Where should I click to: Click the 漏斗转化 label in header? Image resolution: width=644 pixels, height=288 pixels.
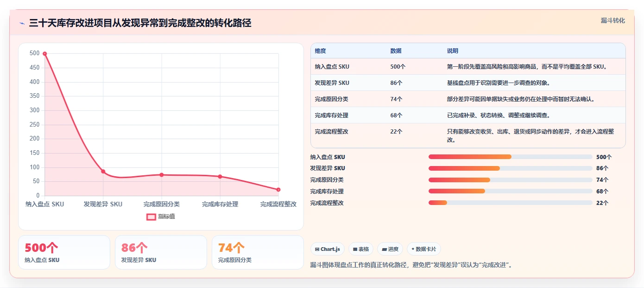pos(613,20)
